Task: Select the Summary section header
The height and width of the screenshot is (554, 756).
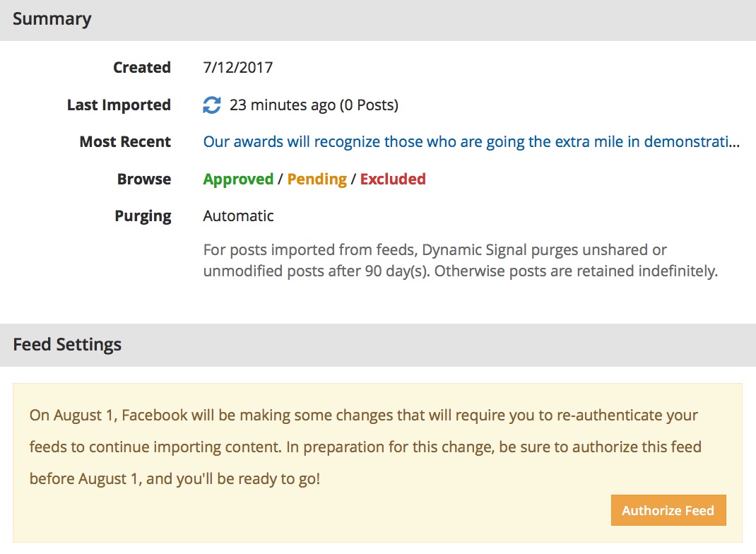Action: [378, 20]
